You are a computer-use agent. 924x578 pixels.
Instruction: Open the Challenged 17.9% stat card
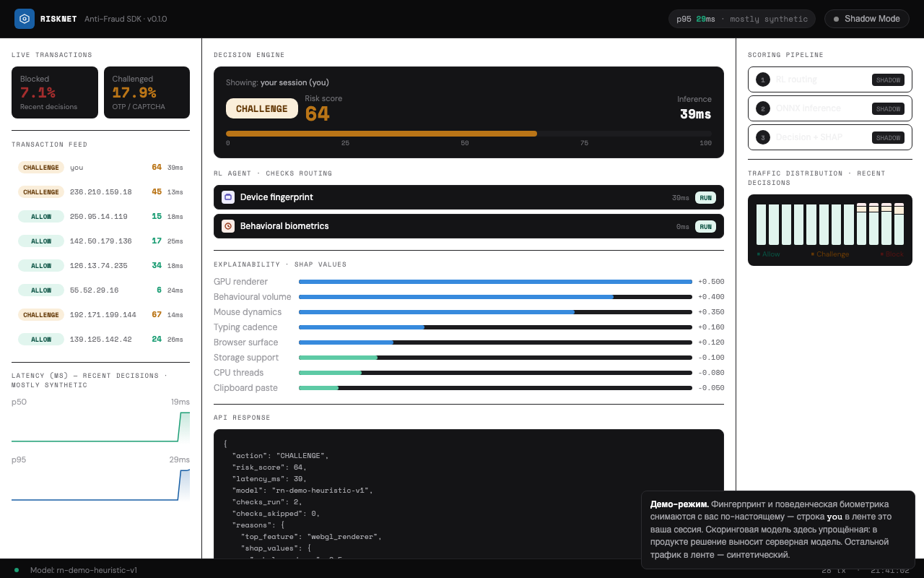147,92
